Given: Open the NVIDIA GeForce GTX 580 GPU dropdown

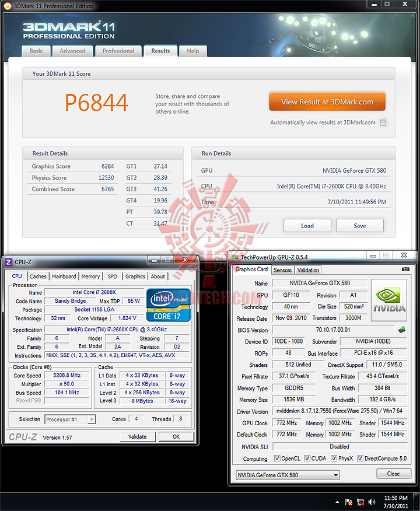Looking at the screenshot, I should point(288,475).
